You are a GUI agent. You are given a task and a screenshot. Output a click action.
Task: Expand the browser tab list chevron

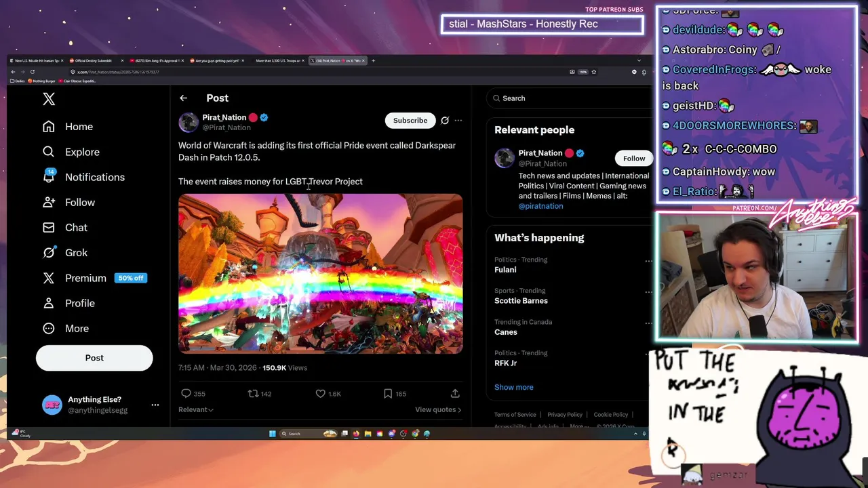[x=639, y=61]
